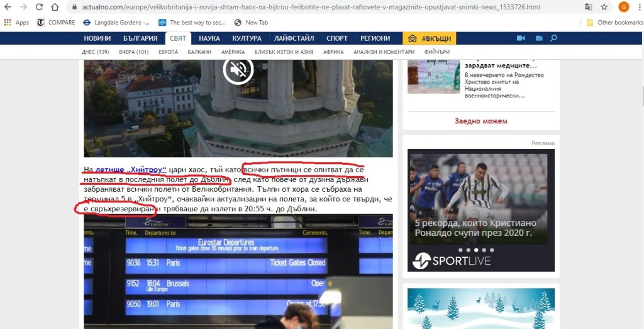This screenshot has width=644, height=329.
Task: Click the browser reload button
Action: tap(39, 7)
